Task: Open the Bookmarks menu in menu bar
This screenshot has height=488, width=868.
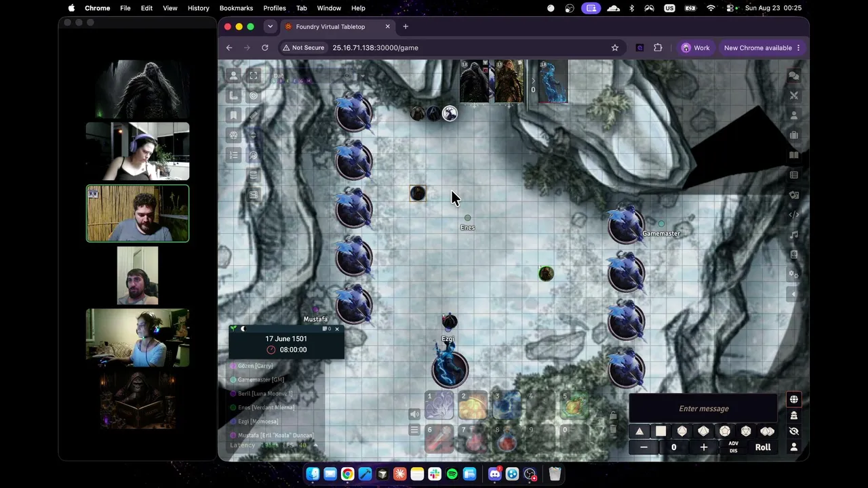Action: 236,8
